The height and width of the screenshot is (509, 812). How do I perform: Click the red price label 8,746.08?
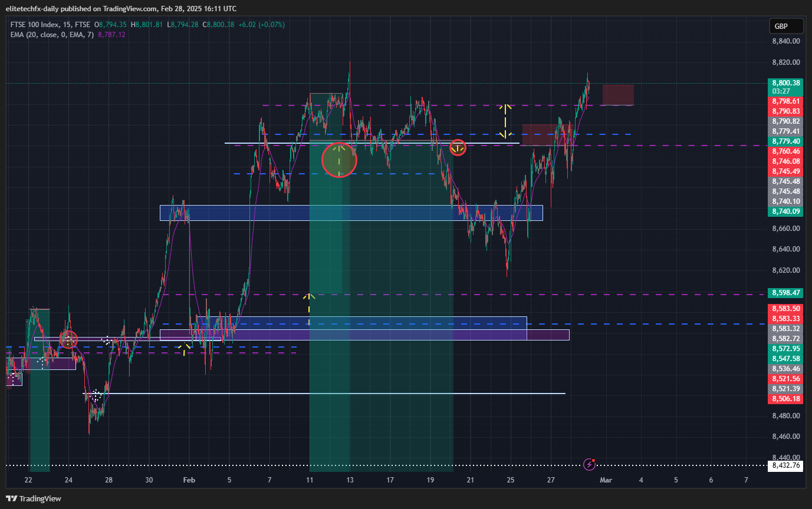[x=785, y=161]
